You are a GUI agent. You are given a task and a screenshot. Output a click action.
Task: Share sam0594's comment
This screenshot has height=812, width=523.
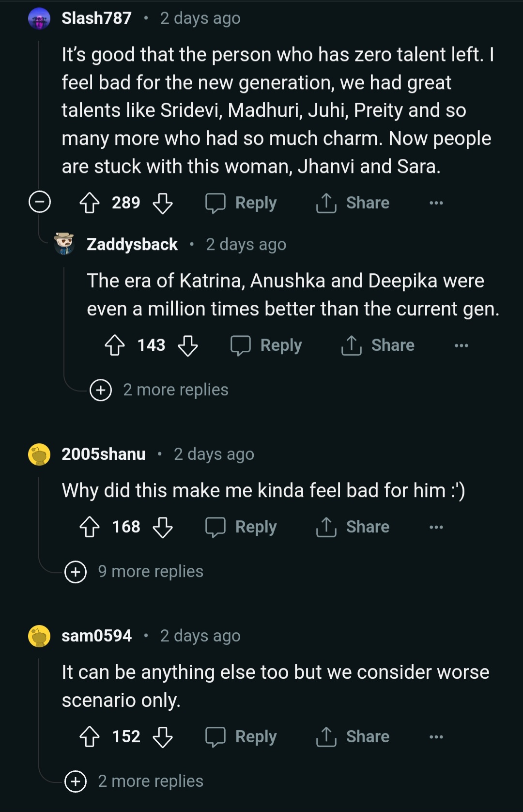point(353,737)
